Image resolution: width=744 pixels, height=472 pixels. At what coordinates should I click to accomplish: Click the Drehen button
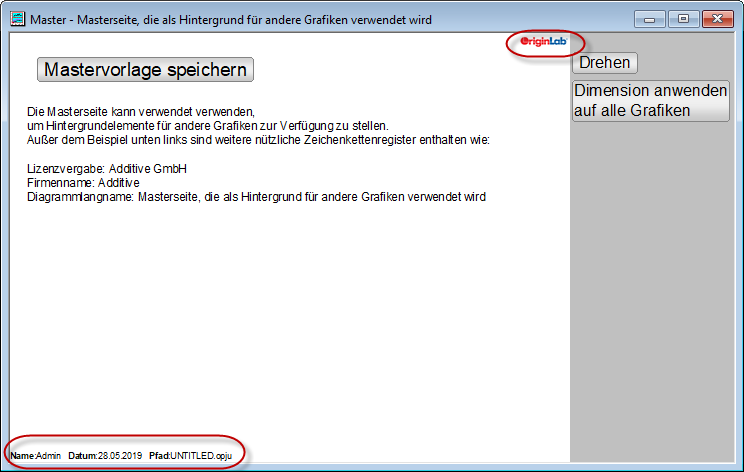pyautogui.click(x=604, y=63)
